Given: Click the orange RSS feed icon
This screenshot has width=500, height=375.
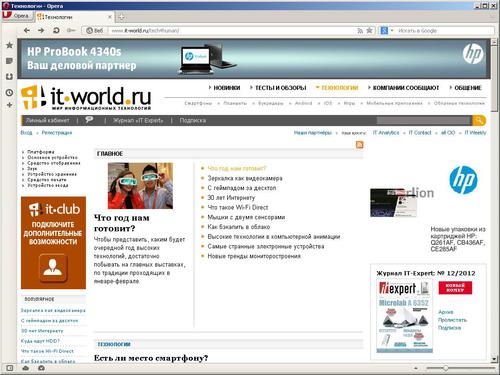Looking at the screenshot, I should click(x=360, y=145).
